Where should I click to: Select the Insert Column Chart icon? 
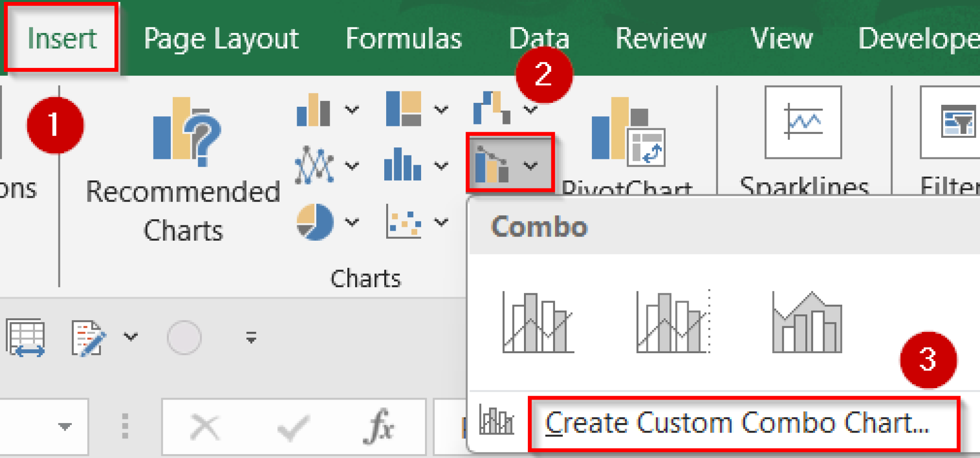pyautogui.click(x=313, y=110)
